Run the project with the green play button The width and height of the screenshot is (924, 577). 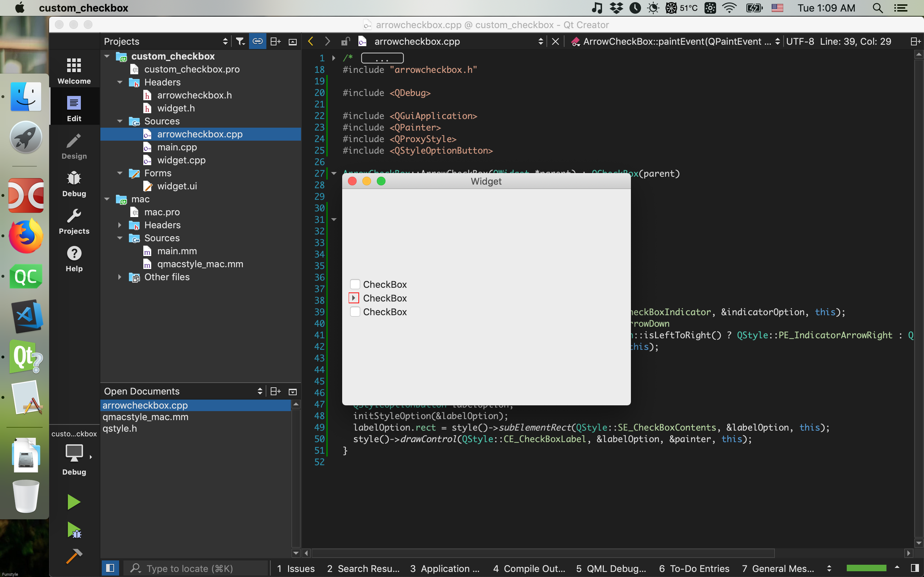point(74,501)
